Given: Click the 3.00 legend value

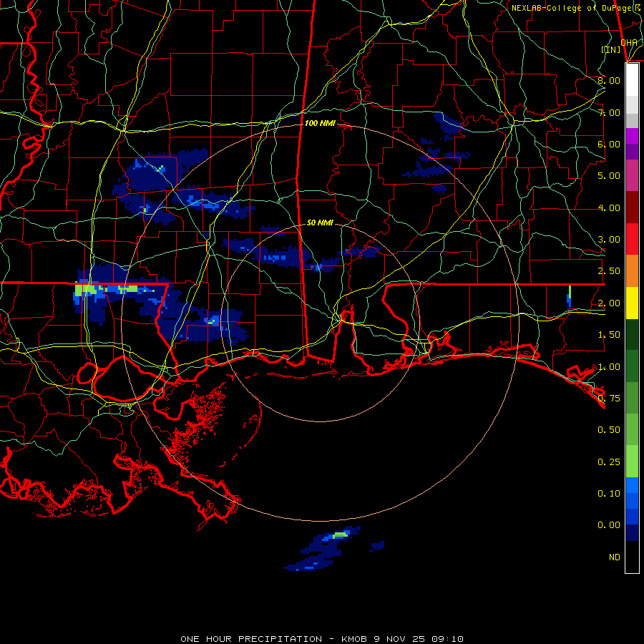Looking at the screenshot, I should [609, 240].
